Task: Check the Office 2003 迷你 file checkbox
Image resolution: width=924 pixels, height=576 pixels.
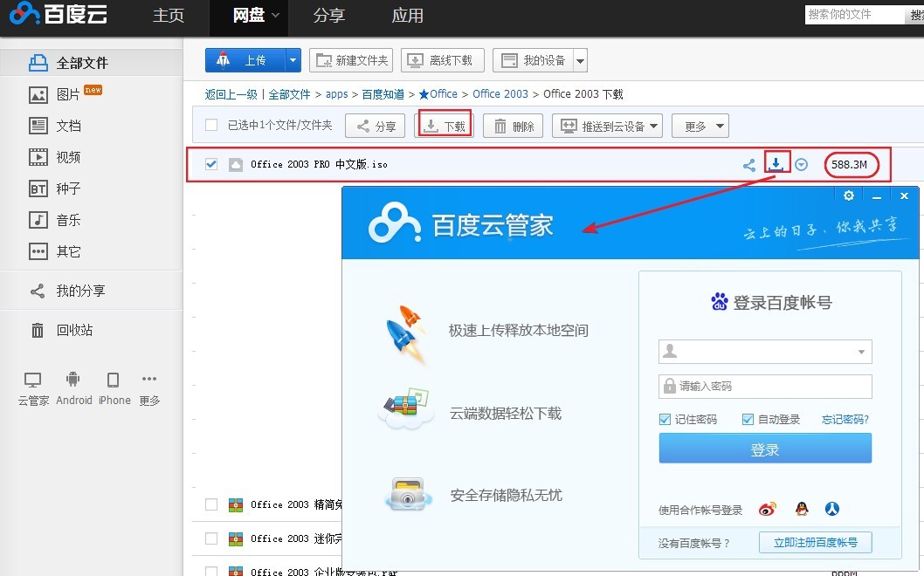Action: pos(211,538)
